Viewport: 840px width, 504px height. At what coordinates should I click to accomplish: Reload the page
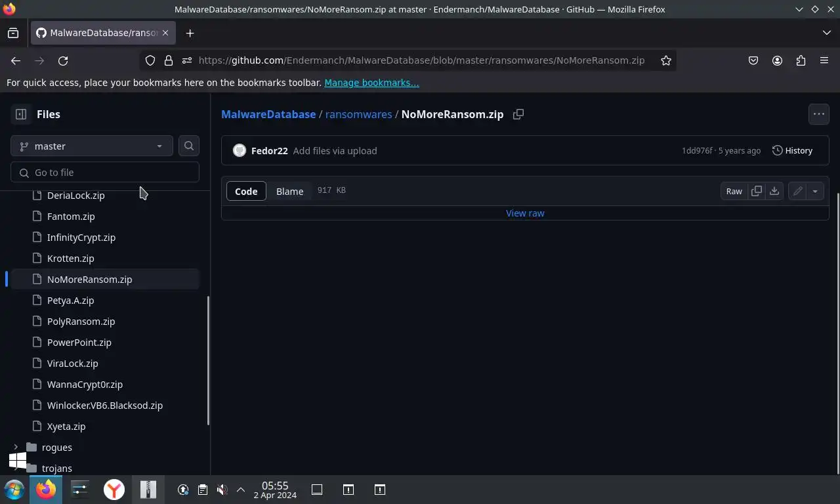tap(63, 60)
